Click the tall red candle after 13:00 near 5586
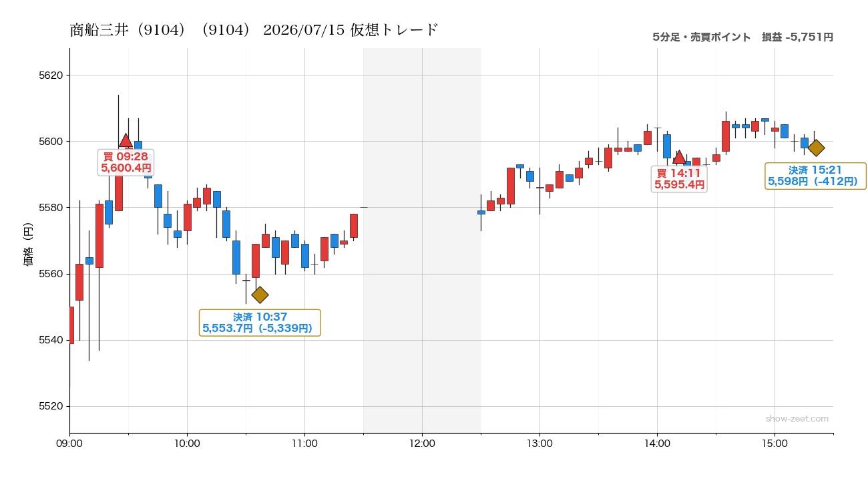Image resolution: width=868 pixels, height=481 pixels. coord(559,179)
